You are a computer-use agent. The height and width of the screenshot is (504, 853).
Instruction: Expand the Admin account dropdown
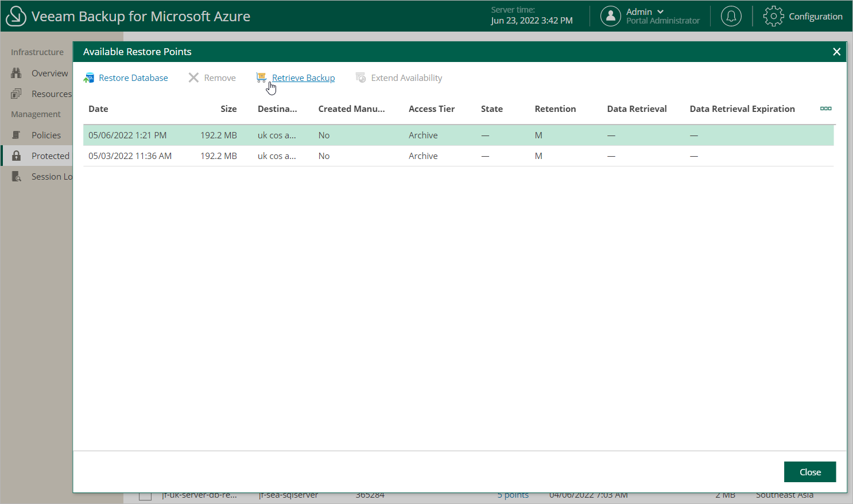660,11
